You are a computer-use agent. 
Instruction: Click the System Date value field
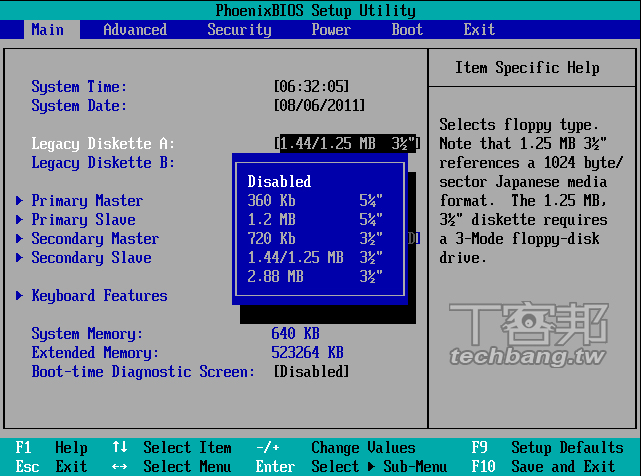(x=319, y=106)
